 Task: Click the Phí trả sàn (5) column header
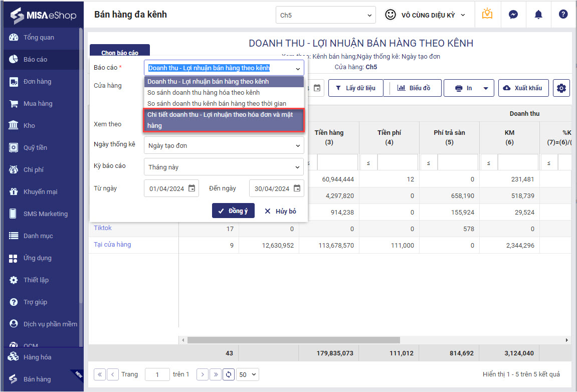[449, 137]
